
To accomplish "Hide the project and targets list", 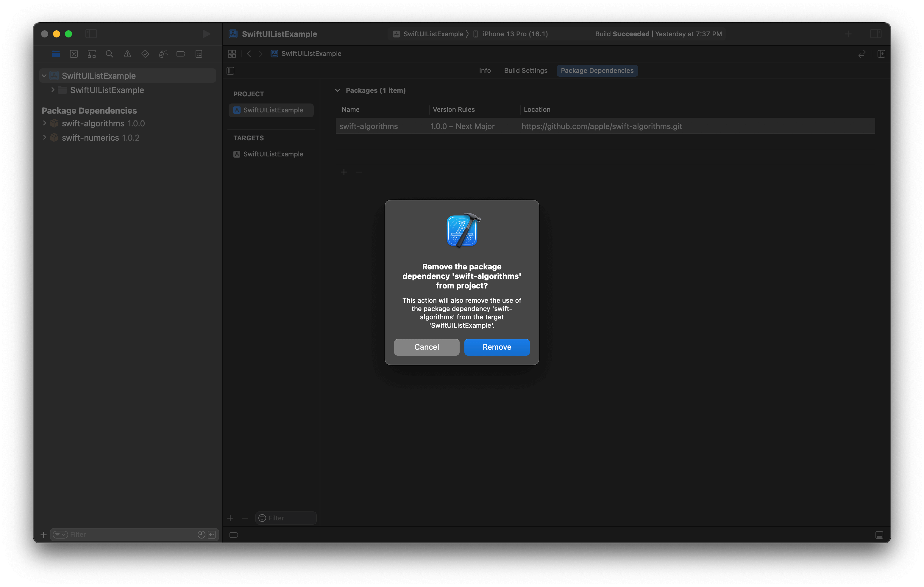I will click(x=231, y=71).
